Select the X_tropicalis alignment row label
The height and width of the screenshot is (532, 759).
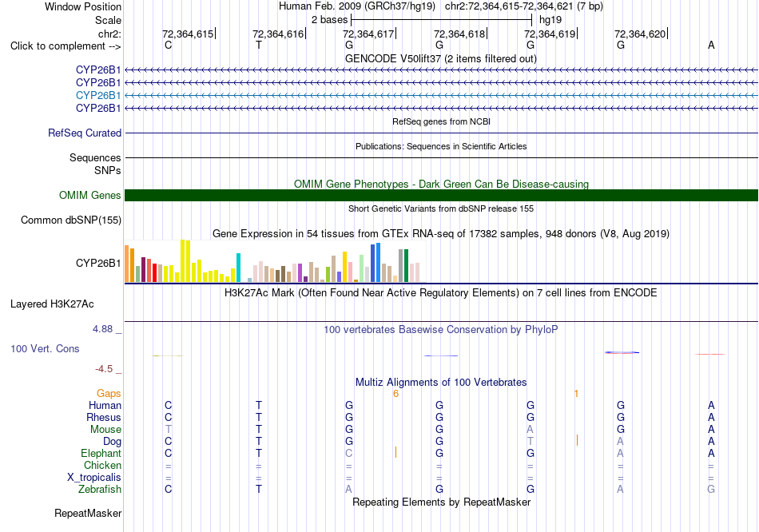[x=94, y=478]
